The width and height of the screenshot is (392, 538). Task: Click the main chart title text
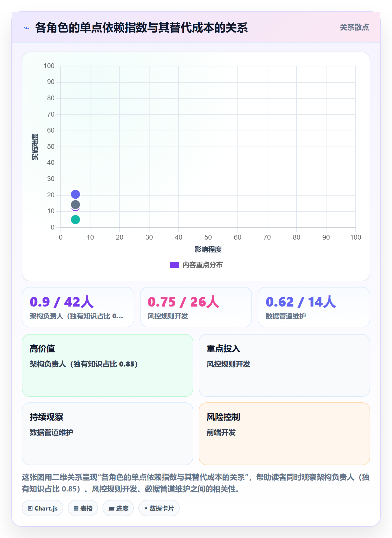pyautogui.click(x=141, y=28)
